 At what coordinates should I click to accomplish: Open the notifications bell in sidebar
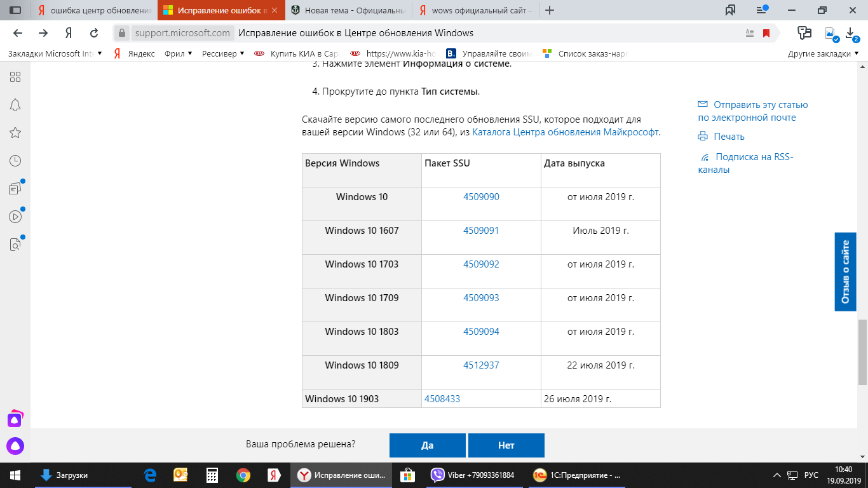15,105
